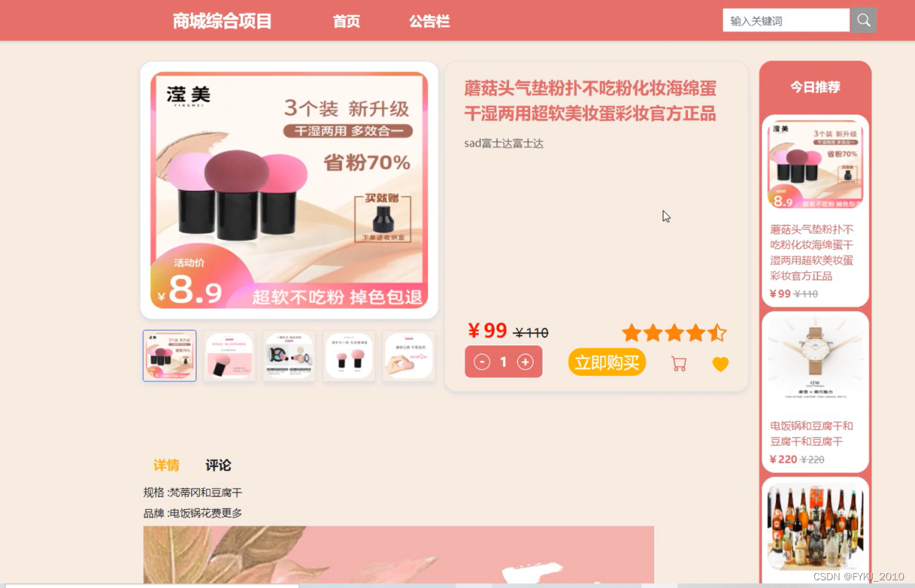Open the 首页 navigation item
915x588 pixels.
(346, 22)
